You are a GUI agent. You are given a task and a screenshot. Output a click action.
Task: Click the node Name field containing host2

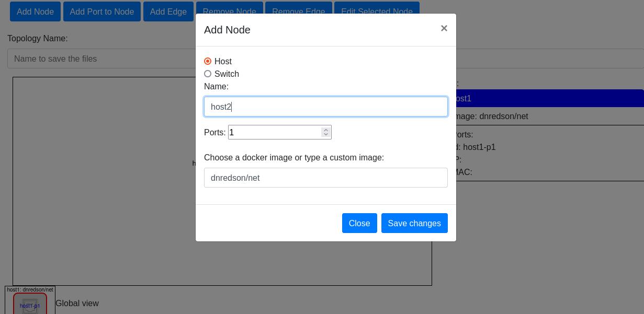coord(325,107)
